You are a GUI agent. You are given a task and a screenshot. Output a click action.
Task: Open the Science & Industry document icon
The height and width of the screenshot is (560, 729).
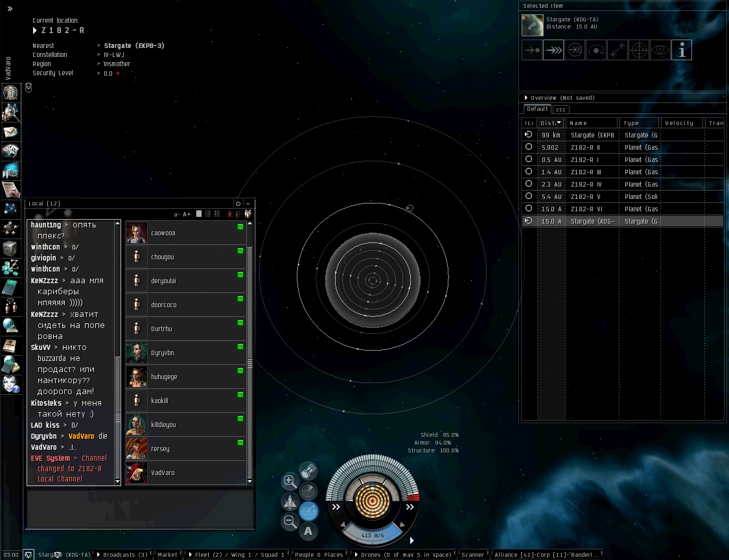10,190
